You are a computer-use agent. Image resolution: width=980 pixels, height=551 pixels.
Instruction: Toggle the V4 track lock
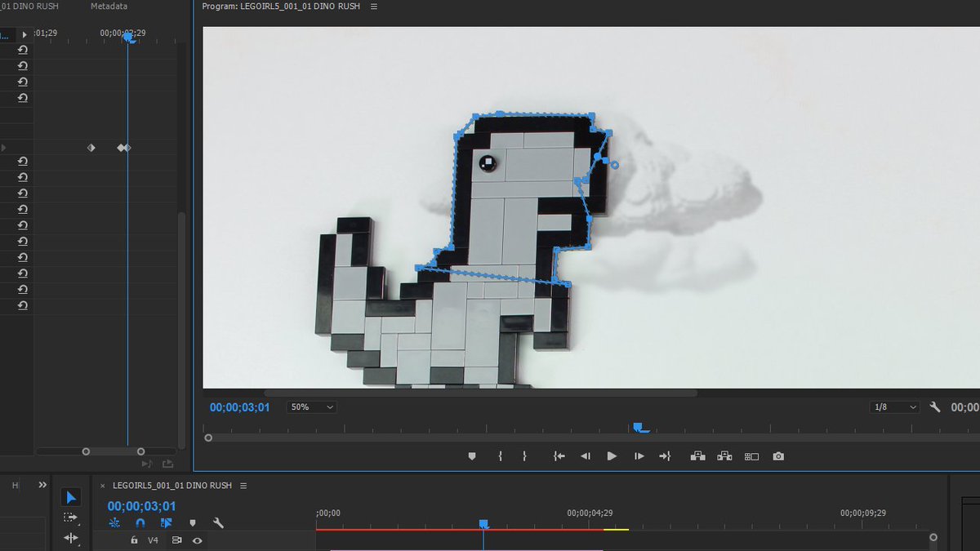pos(134,540)
